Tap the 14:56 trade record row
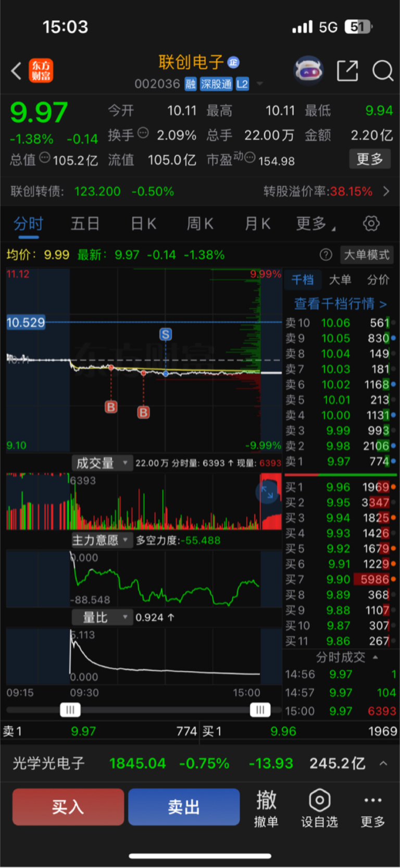 (341, 674)
